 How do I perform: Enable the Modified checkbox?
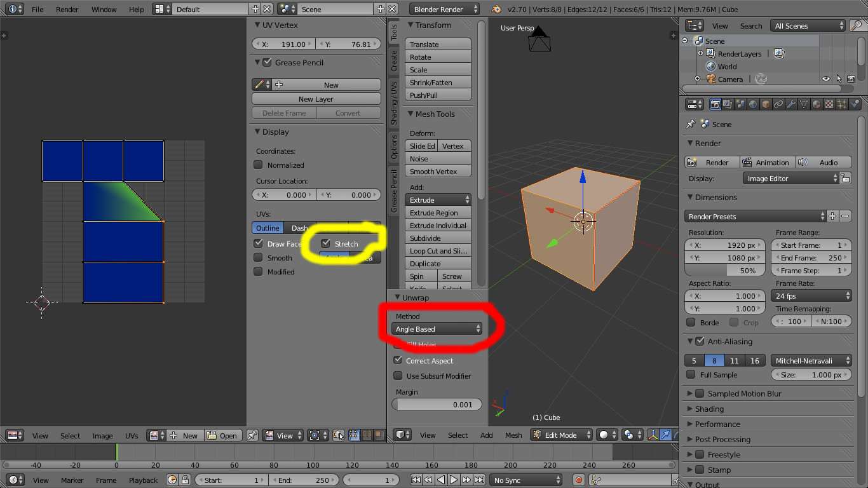click(x=258, y=271)
